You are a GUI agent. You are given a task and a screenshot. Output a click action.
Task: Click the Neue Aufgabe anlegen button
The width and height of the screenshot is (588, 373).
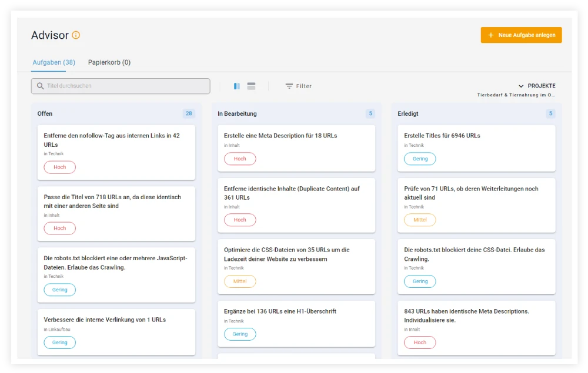point(521,35)
